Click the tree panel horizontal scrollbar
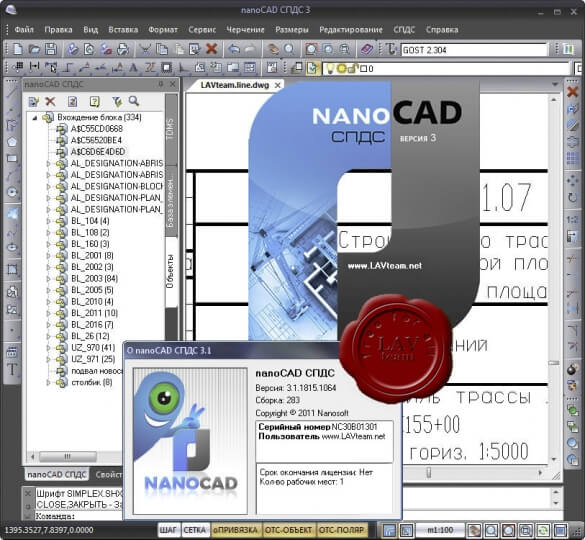Viewport: 585px width, 540px height. point(75,456)
